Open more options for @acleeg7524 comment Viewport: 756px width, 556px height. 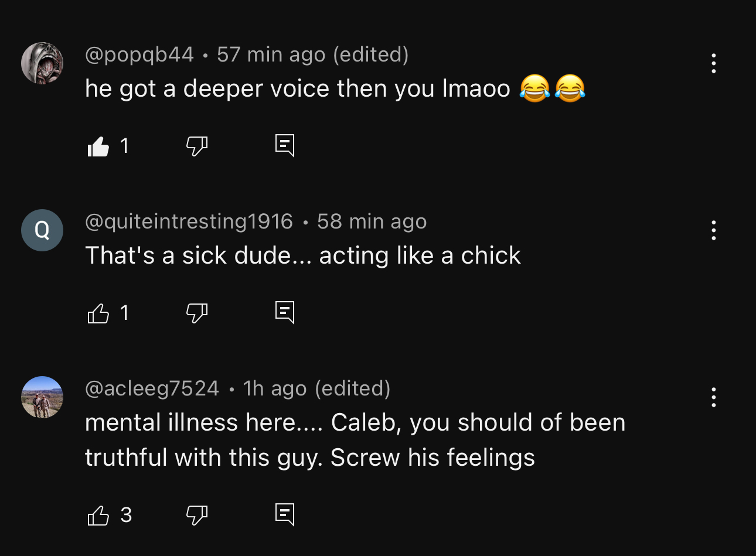click(713, 397)
